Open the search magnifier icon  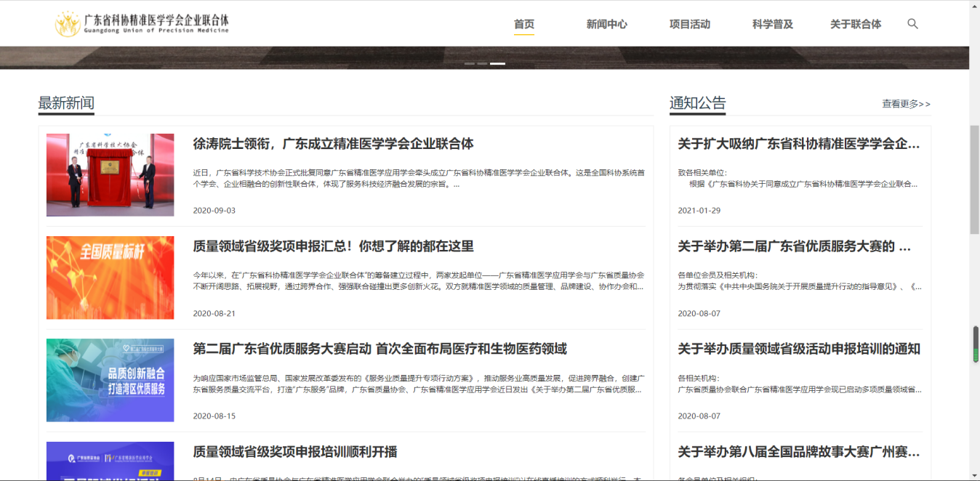912,24
